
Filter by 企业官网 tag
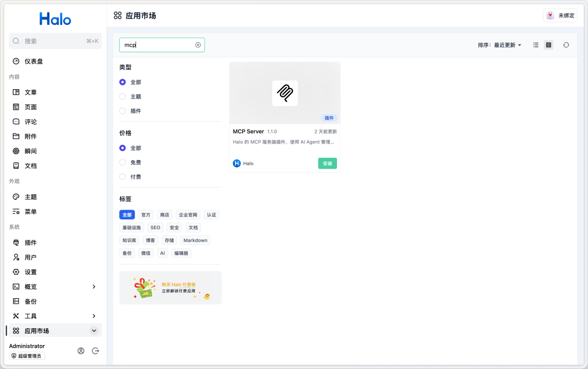[x=188, y=215]
